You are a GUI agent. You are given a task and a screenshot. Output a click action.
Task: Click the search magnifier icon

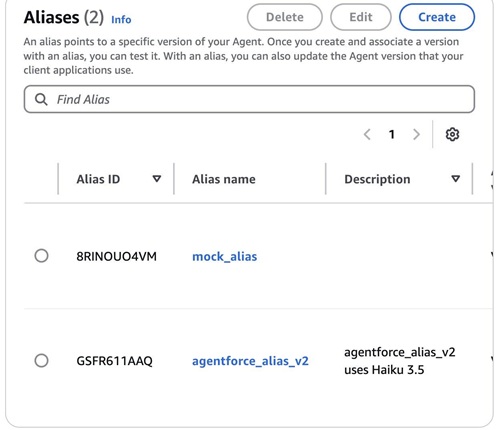pyautogui.click(x=41, y=99)
